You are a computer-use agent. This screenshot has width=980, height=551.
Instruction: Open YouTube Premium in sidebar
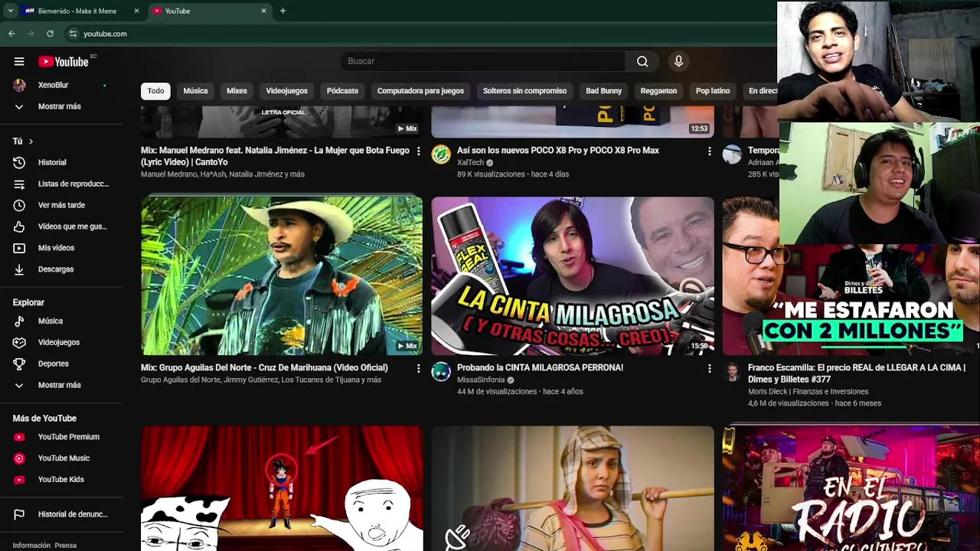[61, 437]
